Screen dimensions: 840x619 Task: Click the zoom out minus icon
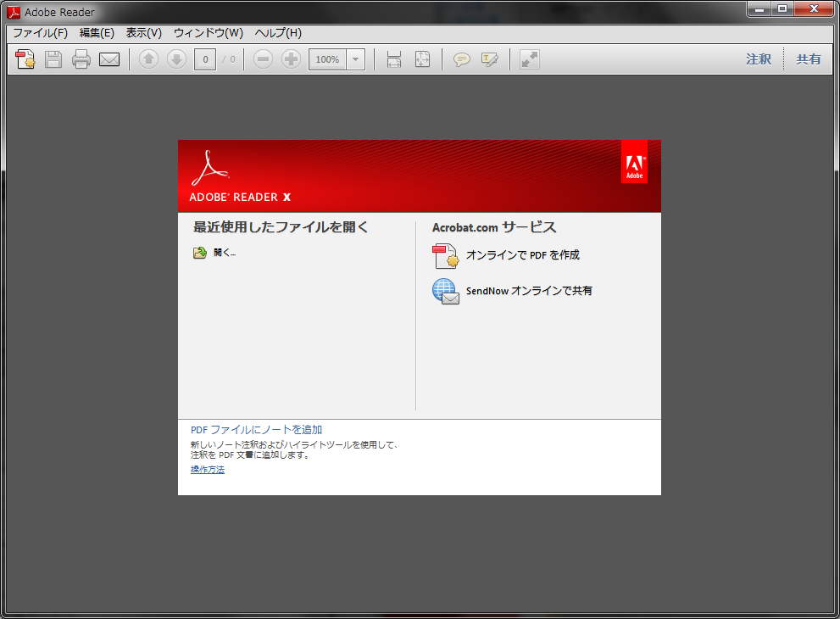(263, 59)
